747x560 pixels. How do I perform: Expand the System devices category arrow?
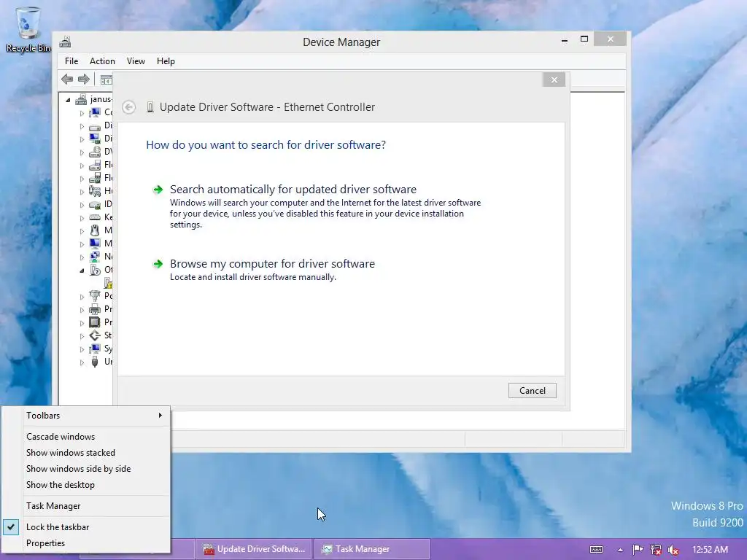[82, 349]
